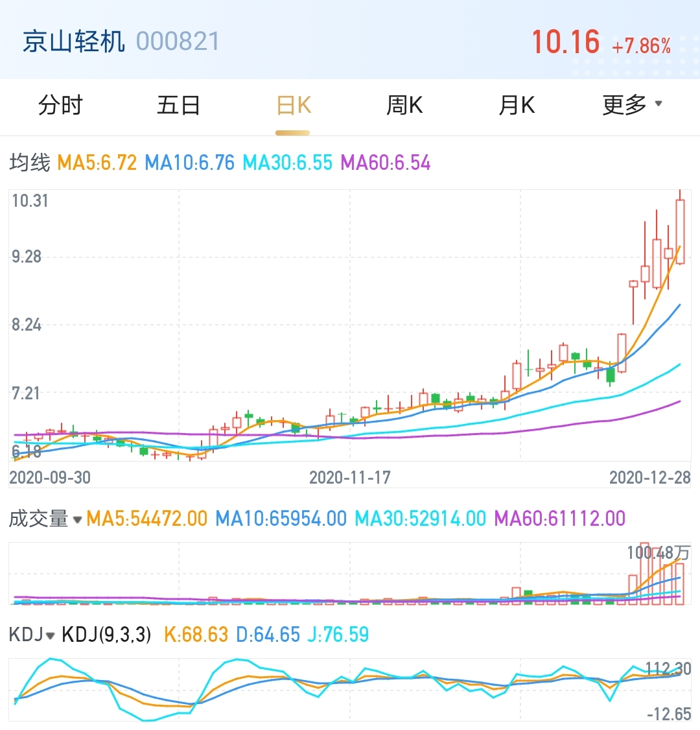Image resolution: width=700 pixels, height=730 pixels.
Task: Click the -12.65 KDJ axis label
Action: click(x=669, y=714)
